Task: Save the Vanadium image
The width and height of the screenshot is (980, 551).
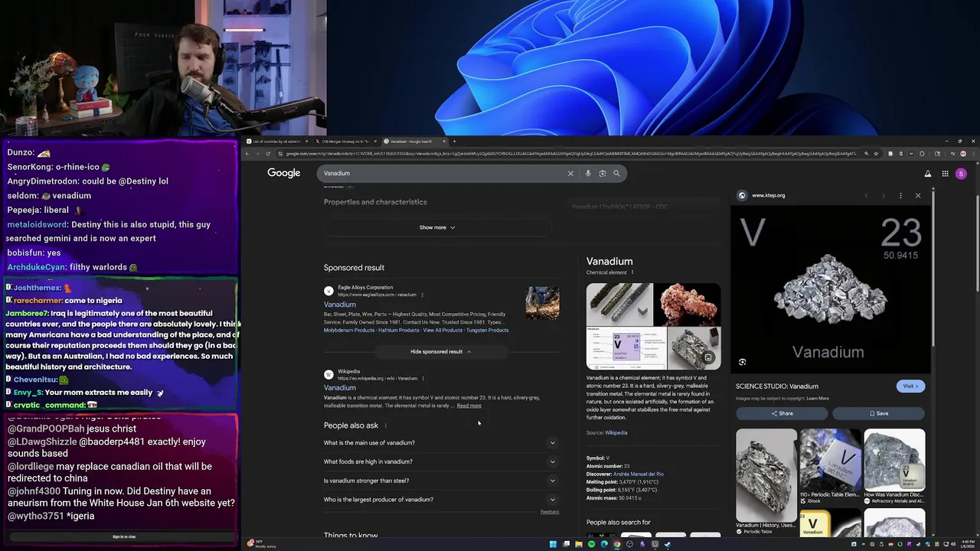Action: tap(879, 413)
